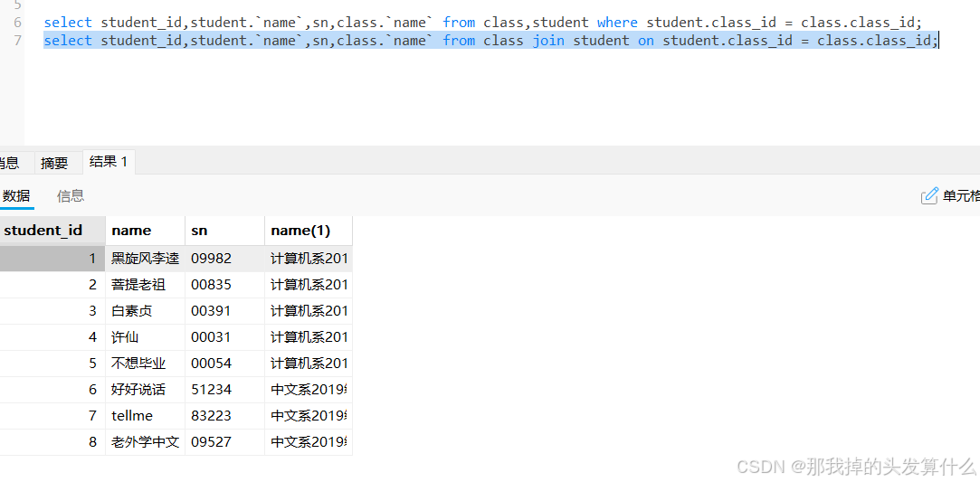
Task: Click the class name cell in 许仙 row
Action: click(309, 337)
